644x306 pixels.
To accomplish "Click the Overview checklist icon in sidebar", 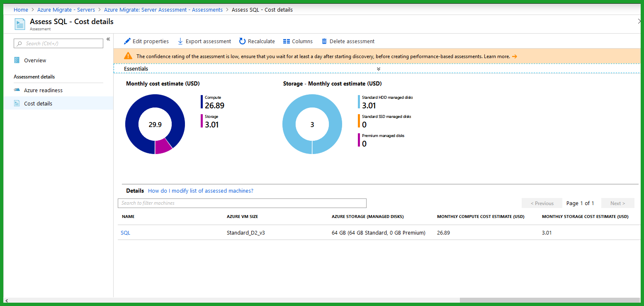I will pos(17,60).
